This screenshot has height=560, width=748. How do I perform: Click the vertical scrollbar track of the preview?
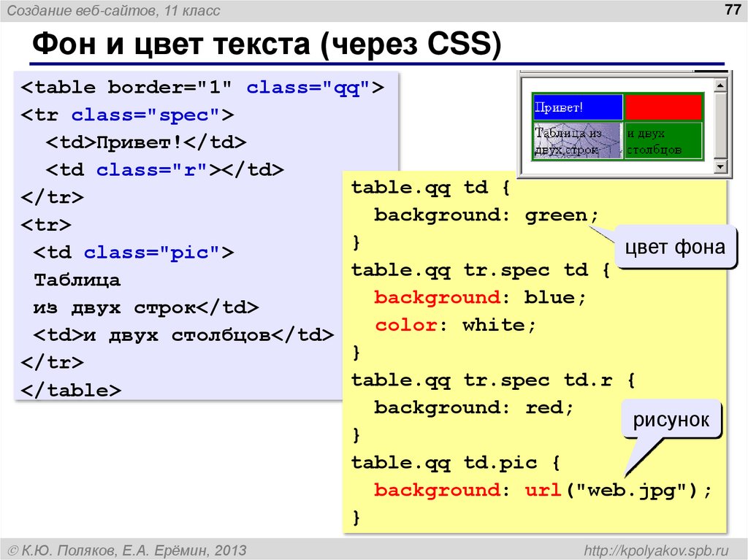click(x=720, y=124)
